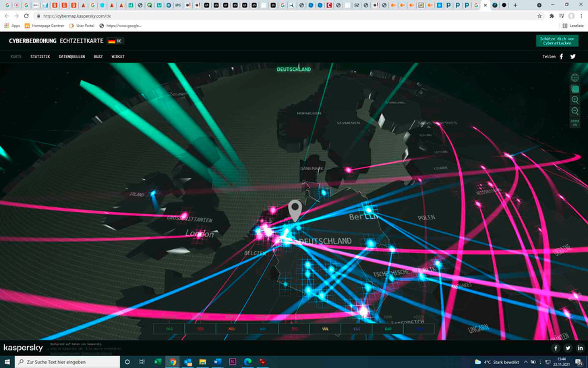Screen dimensions: 588x368
Task: Open the Chrome three-dot menu
Action: (581, 16)
